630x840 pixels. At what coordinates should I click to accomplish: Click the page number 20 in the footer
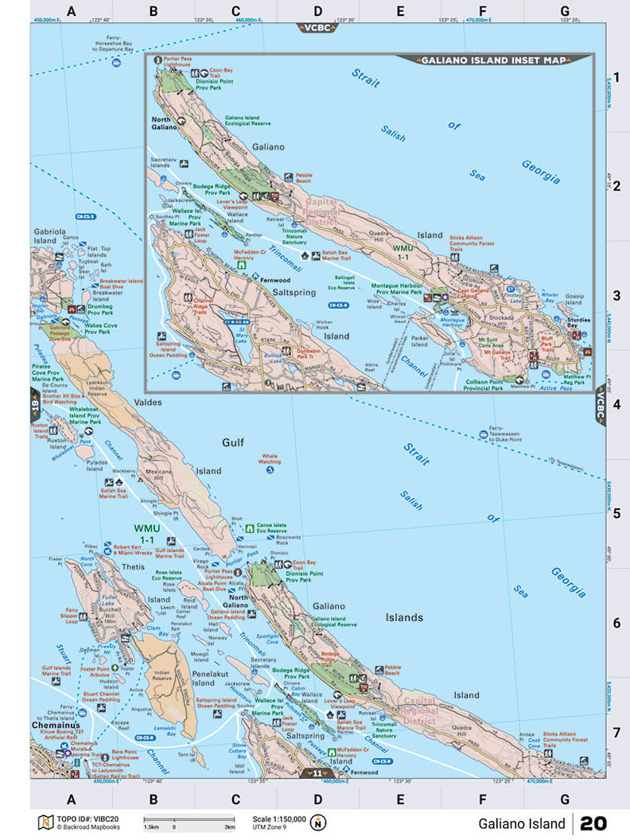click(593, 822)
